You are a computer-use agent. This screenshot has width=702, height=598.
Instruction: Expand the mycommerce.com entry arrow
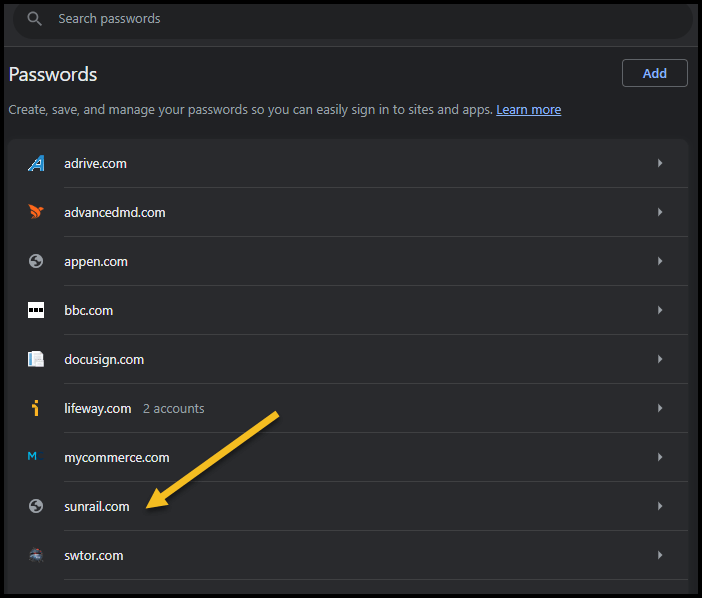(x=660, y=457)
